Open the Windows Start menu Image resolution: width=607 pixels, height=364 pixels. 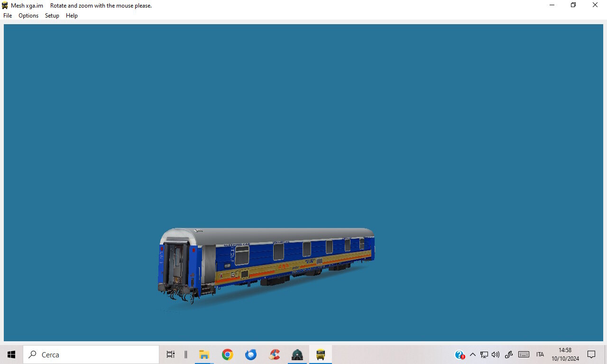(11, 355)
